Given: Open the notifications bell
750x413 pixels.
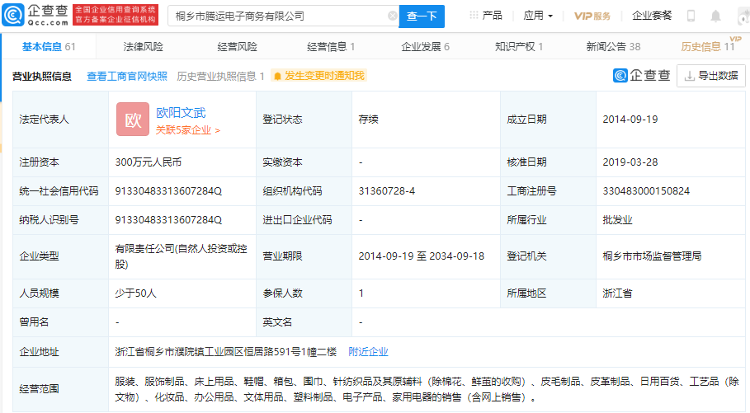Looking at the screenshot, I should point(716,16).
